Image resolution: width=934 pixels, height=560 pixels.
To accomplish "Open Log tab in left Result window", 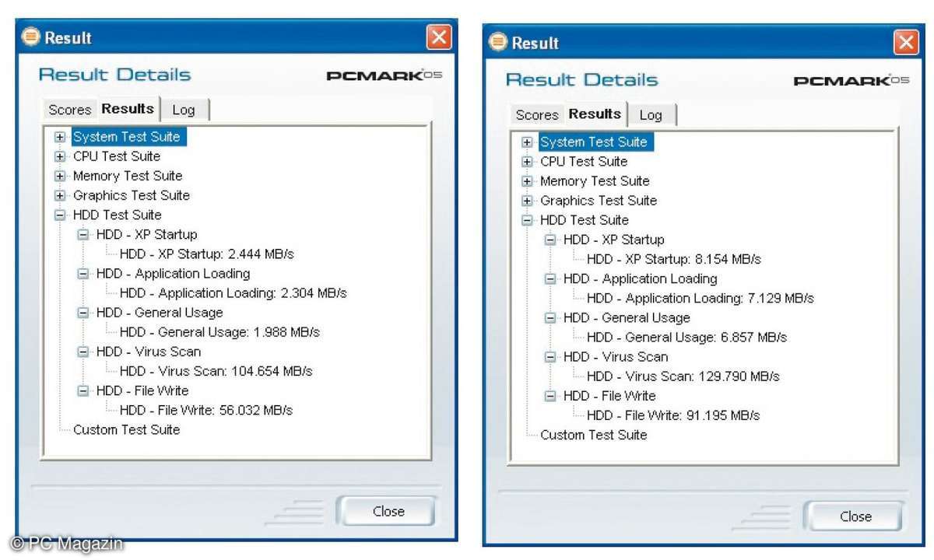I will (x=184, y=110).
